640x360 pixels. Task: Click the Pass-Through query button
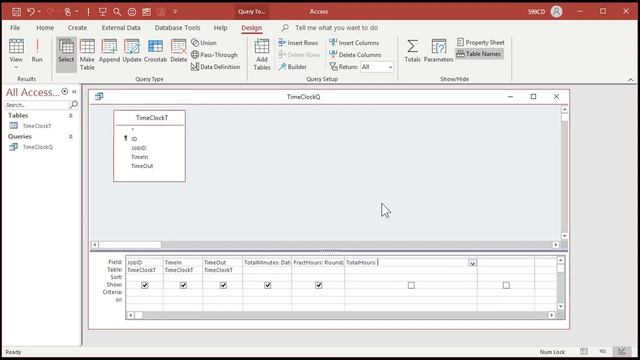(x=214, y=55)
